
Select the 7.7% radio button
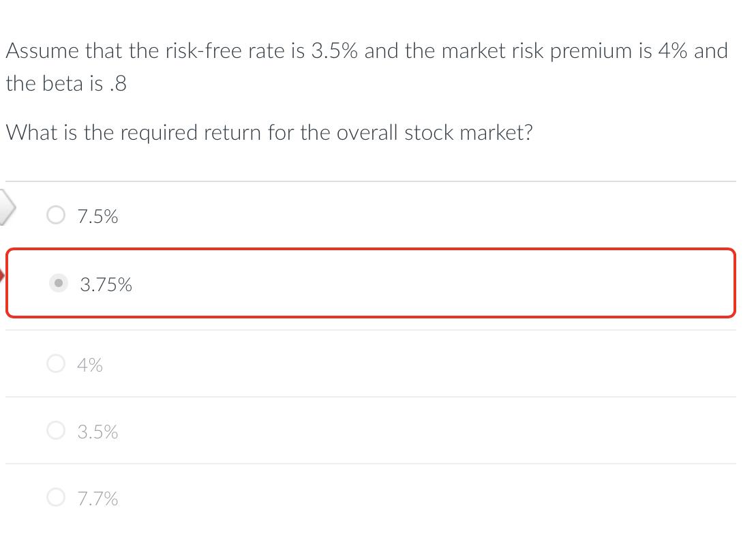pos(56,497)
